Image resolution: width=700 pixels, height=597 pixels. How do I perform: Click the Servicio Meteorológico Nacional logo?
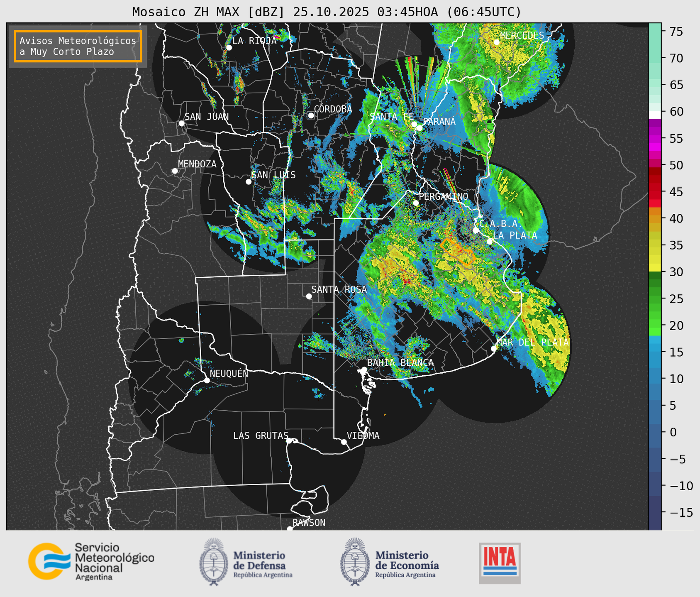click(91, 561)
